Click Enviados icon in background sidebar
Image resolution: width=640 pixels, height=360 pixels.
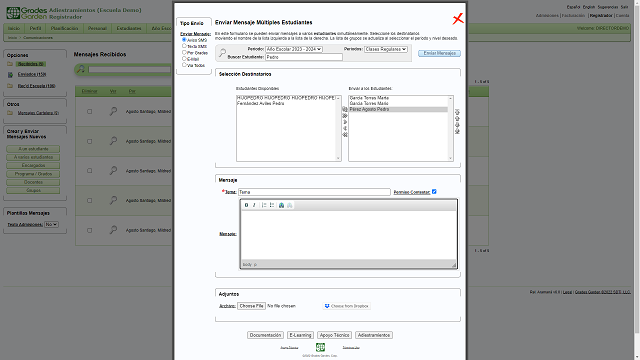coord(10,75)
